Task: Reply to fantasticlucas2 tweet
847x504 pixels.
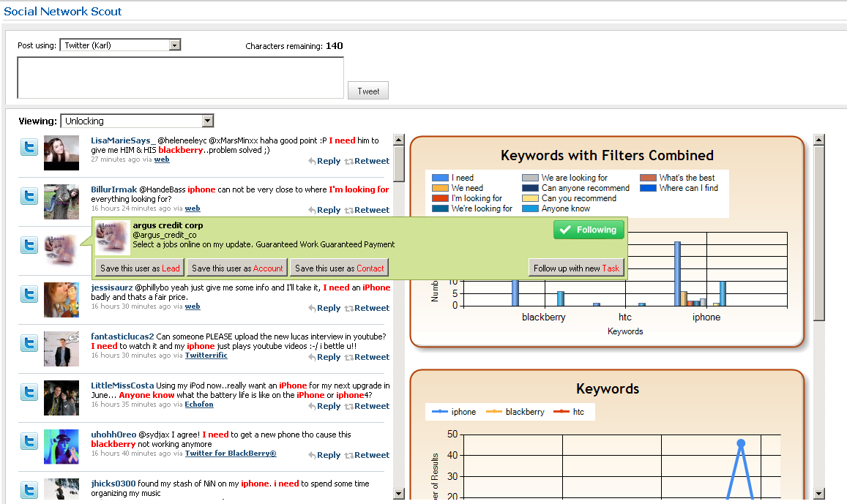Action: [x=324, y=357]
